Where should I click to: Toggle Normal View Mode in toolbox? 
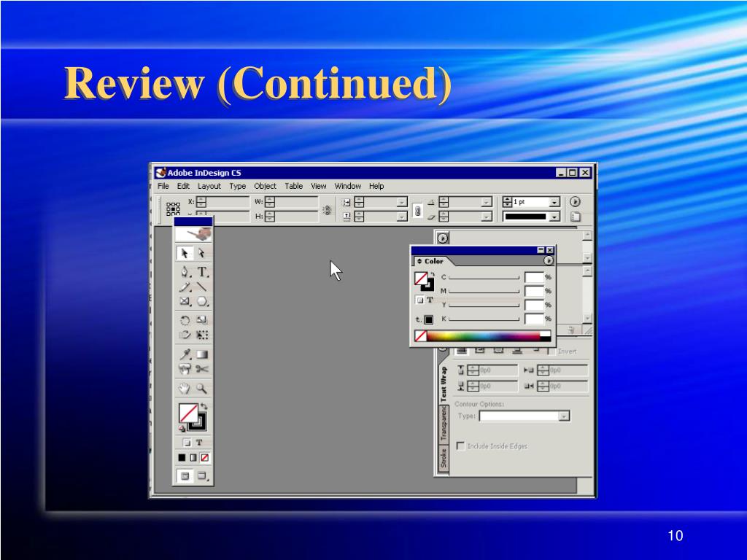(185, 475)
